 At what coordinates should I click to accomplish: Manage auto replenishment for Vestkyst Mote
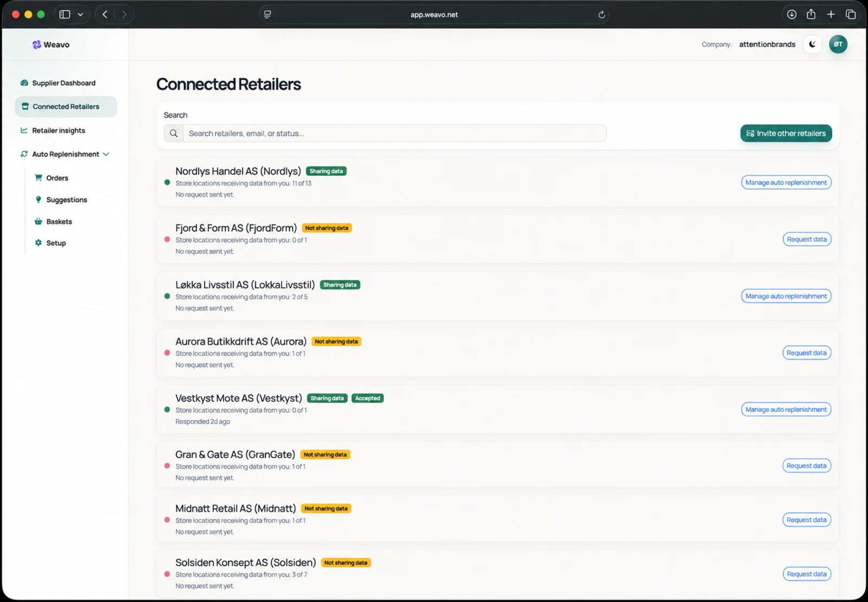[x=786, y=409]
